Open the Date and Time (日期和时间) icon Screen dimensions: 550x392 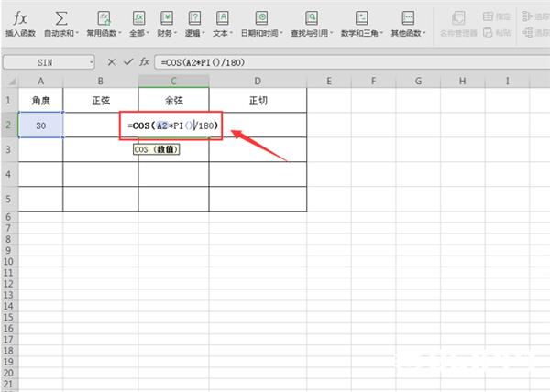261,18
